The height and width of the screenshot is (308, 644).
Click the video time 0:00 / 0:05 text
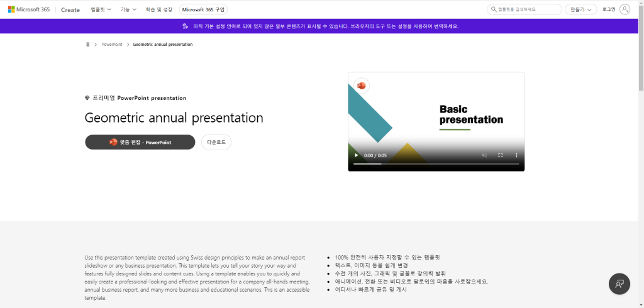(x=375, y=156)
